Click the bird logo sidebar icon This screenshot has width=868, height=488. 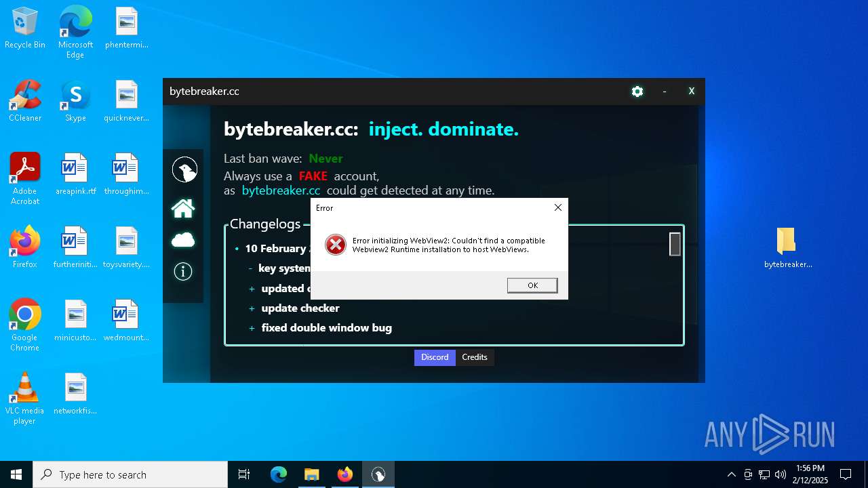(184, 169)
